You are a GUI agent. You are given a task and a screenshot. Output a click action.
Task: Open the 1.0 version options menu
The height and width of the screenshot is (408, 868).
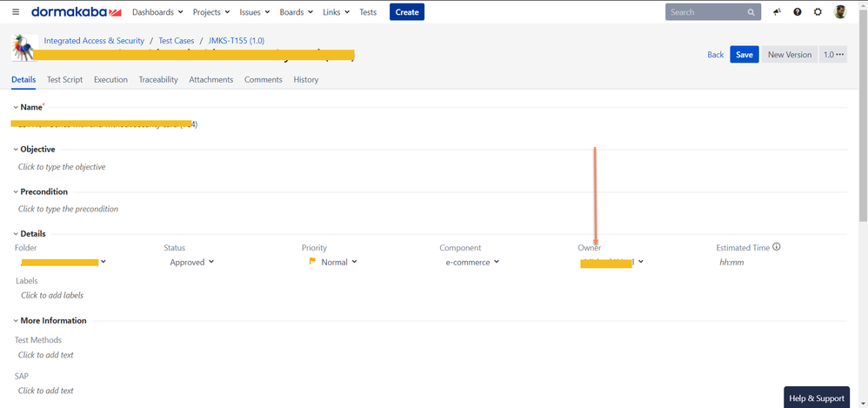(833, 54)
